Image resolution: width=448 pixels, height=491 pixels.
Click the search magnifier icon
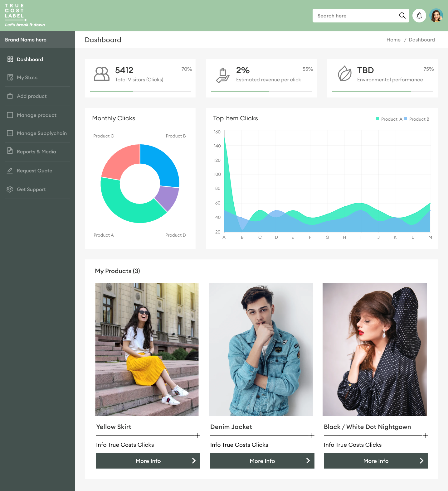pyautogui.click(x=402, y=16)
